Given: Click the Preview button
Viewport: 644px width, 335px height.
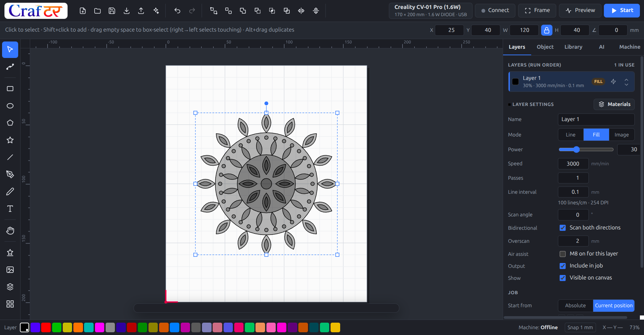Looking at the screenshot, I should [x=580, y=11].
